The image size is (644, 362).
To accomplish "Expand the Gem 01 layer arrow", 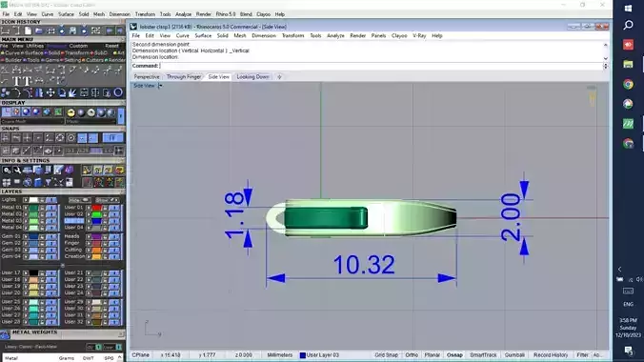I will (26, 236).
